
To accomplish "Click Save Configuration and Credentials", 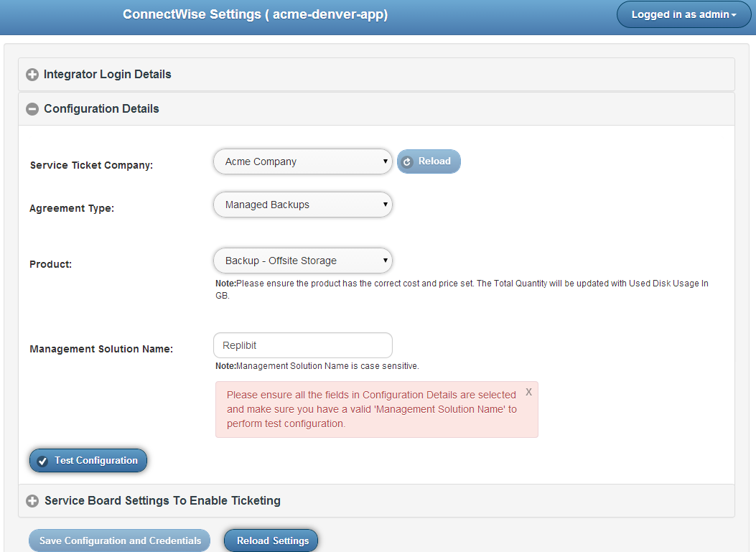I will [x=120, y=541].
